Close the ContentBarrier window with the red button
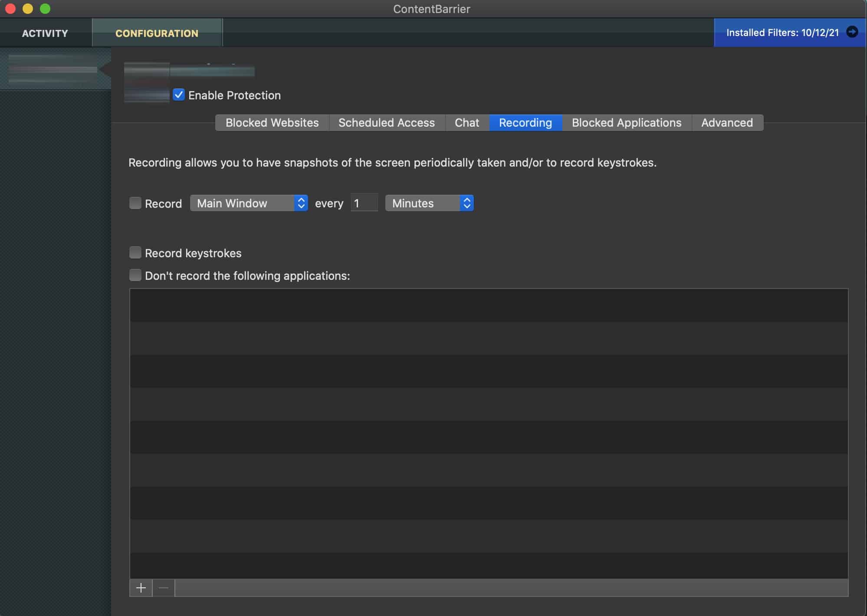This screenshot has width=867, height=616. coord(10,9)
